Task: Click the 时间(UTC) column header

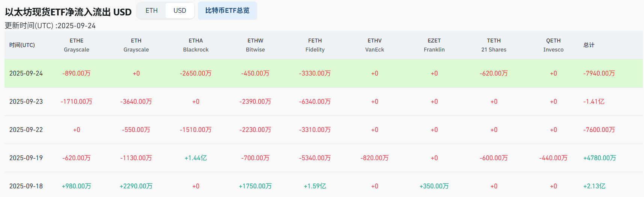Action: tap(22, 45)
